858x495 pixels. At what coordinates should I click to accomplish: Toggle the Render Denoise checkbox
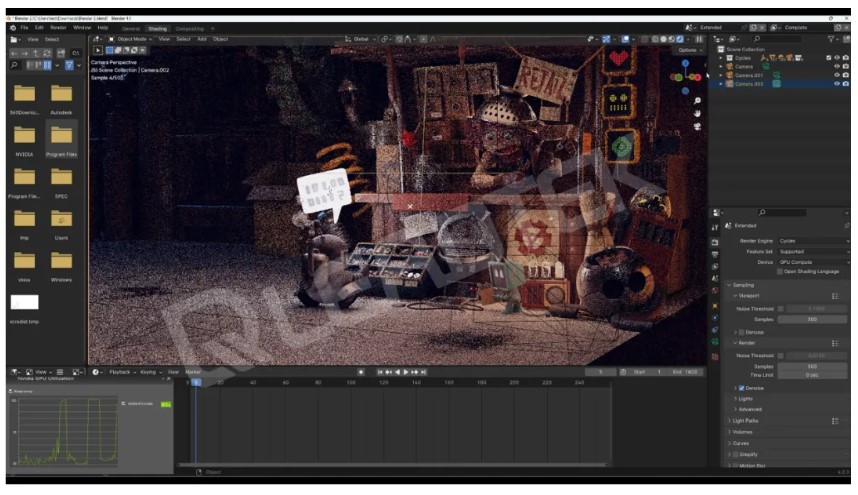coord(741,387)
